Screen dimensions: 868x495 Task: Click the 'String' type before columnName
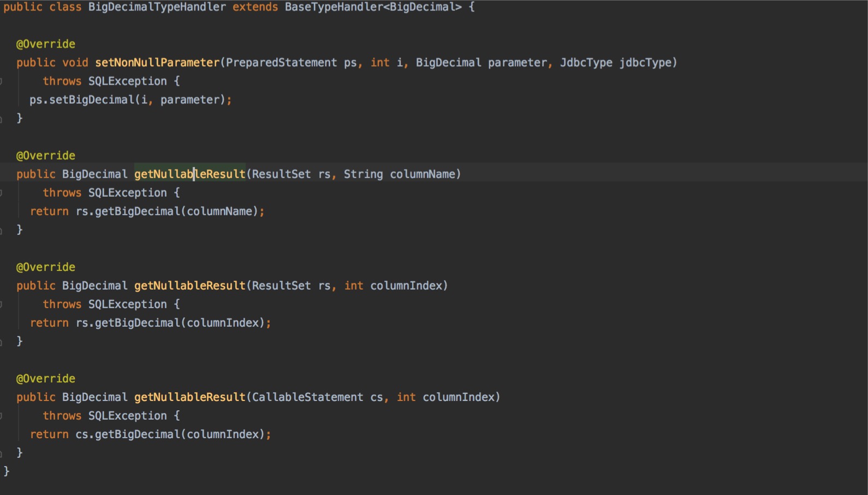[x=363, y=174]
